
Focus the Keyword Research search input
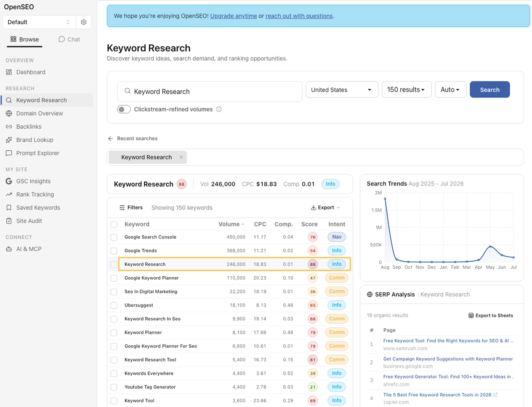point(209,91)
